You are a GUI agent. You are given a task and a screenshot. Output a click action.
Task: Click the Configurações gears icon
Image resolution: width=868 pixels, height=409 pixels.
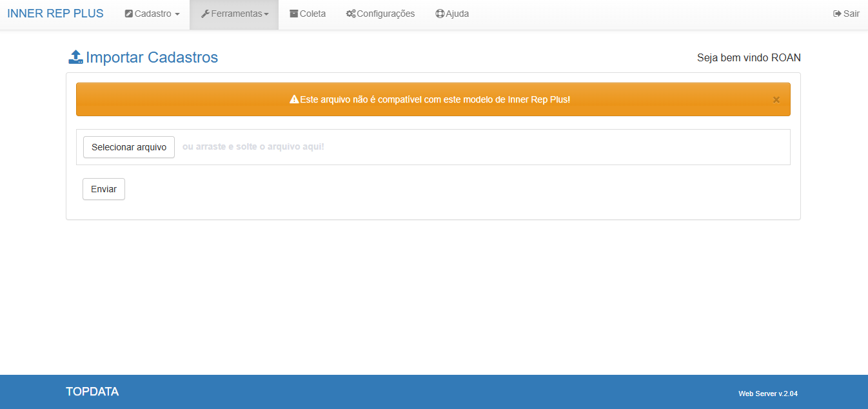coord(351,14)
